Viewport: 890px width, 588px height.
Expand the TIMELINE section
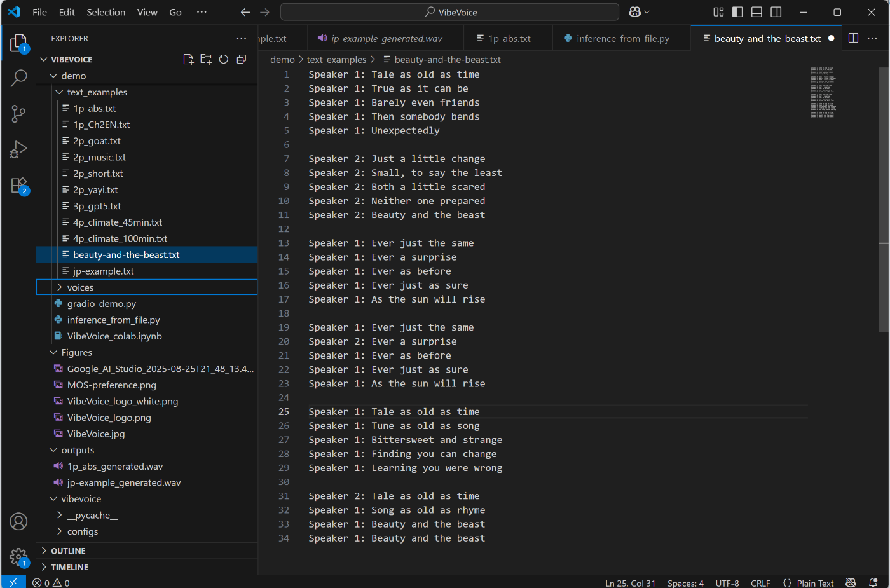(x=147, y=567)
